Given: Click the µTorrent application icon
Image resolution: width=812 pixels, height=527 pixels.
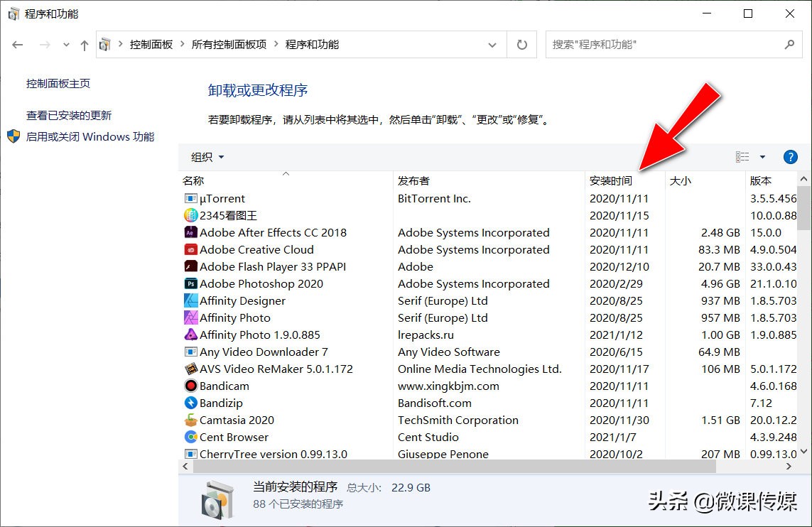Looking at the screenshot, I should (190, 198).
